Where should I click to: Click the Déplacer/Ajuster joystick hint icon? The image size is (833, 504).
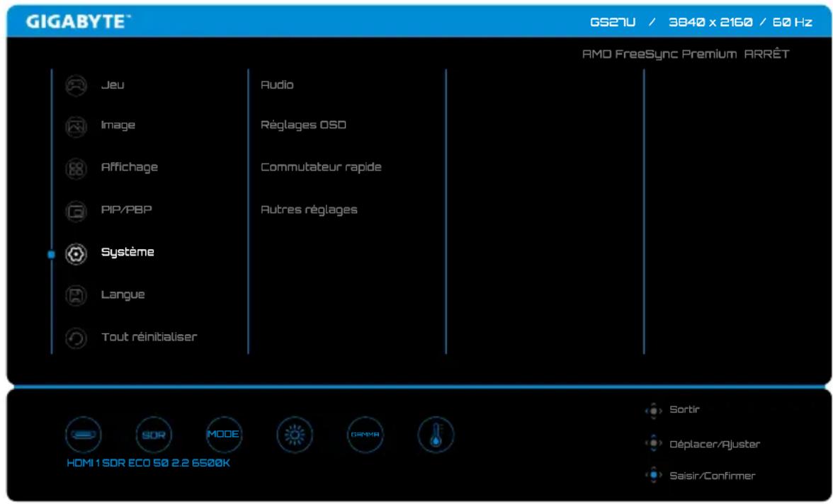(x=653, y=443)
